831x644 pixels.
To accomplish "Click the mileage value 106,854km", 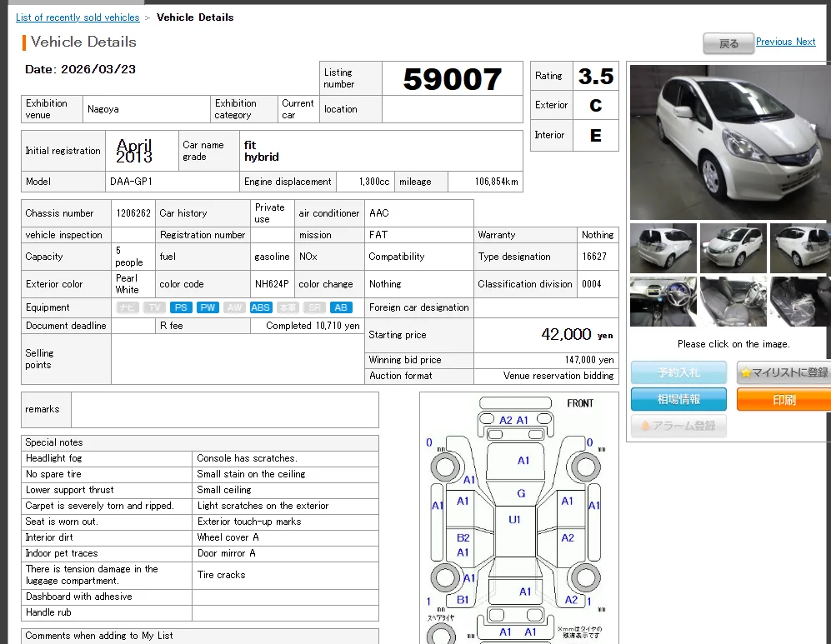I will click(x=496, y=182).
